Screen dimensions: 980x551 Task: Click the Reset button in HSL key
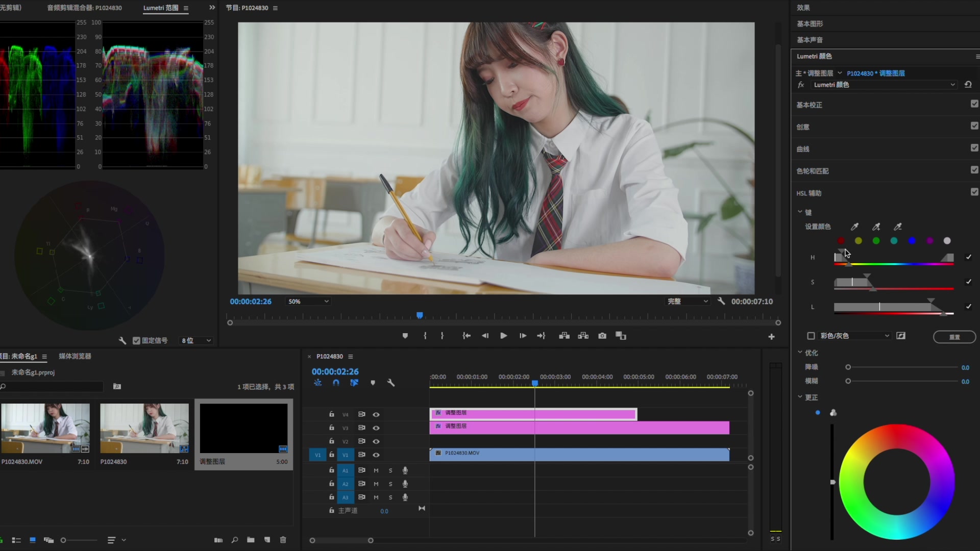tap(954, 337)
